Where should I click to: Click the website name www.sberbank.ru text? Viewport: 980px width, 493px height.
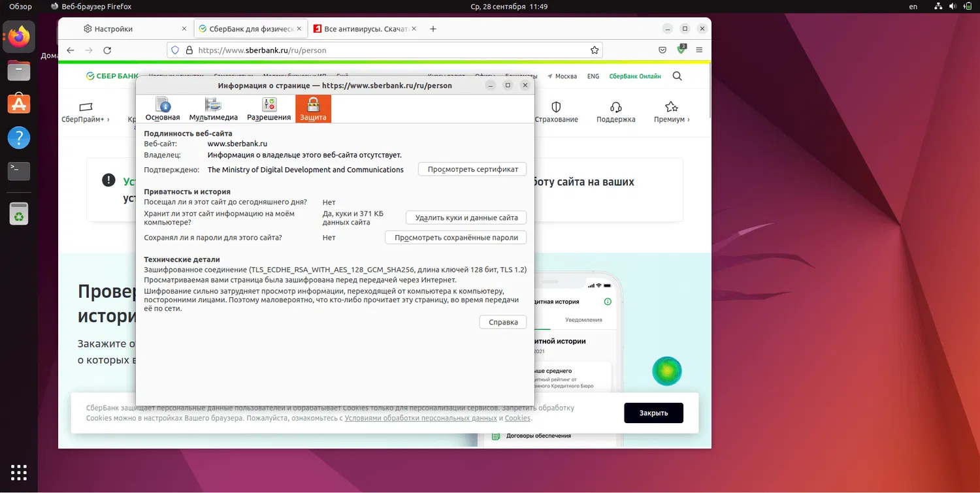237,144
